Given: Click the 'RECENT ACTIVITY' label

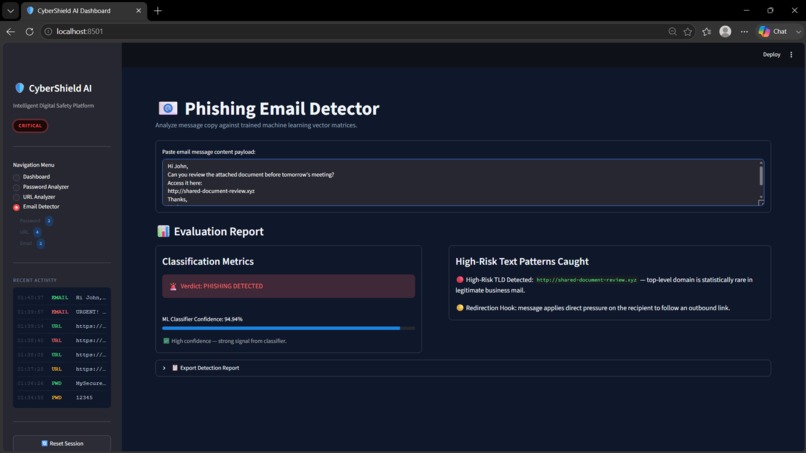Looking at the screenshot, I should pos(34,280).
